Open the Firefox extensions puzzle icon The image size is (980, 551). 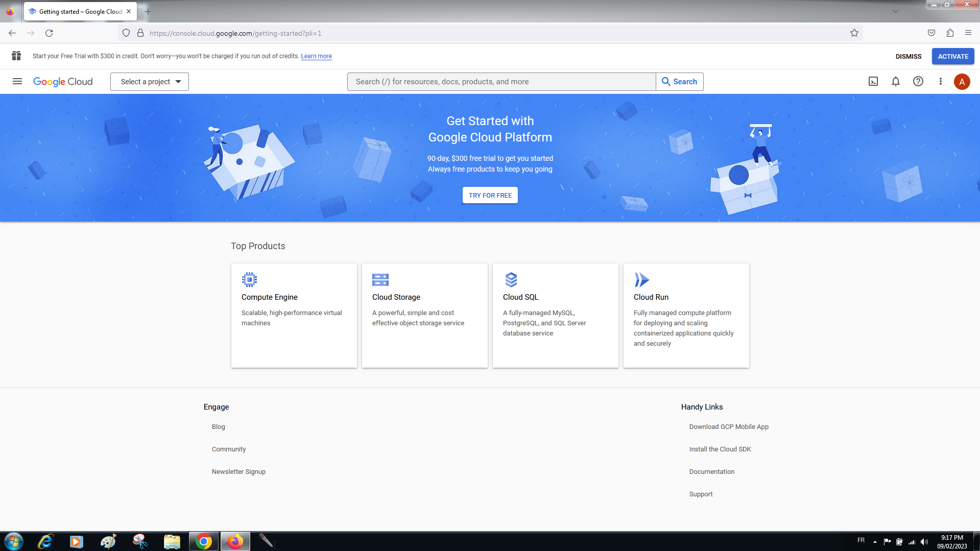(x=950, y=33)
